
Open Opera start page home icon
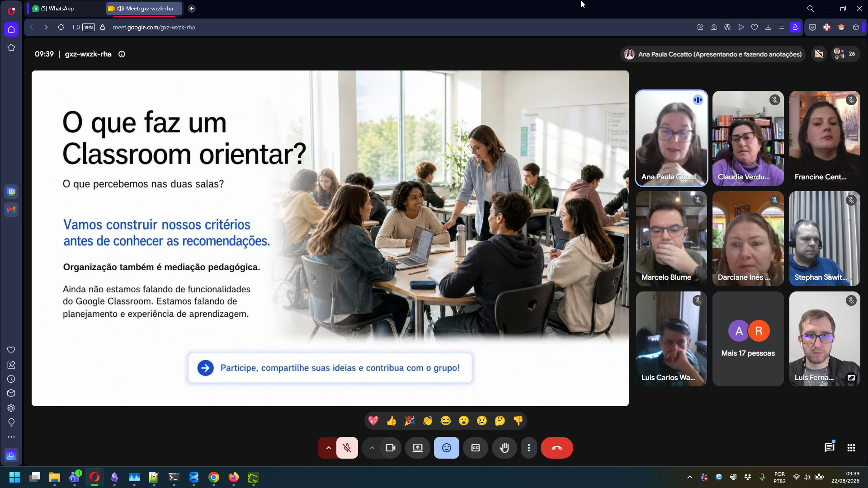pyautogui.click(x=11, y=29)
